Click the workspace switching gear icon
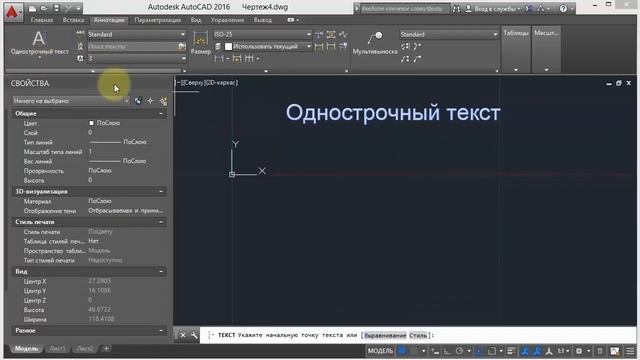The image size is (640, 360). [579, 351]
